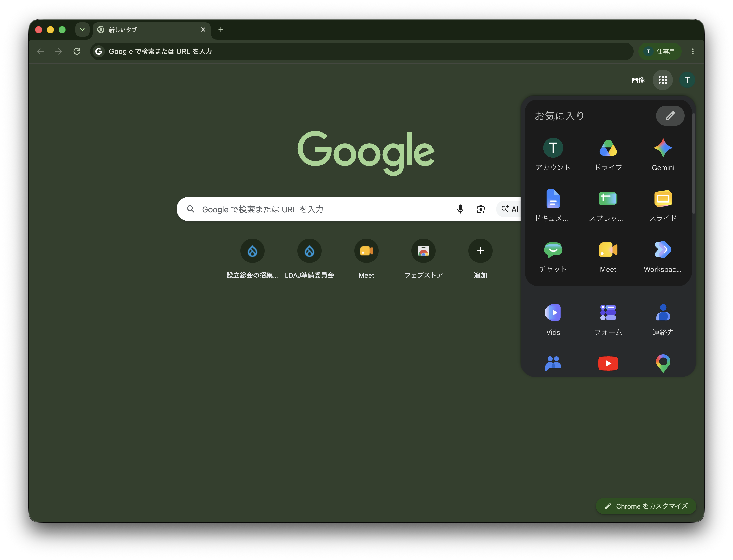733x560 pixels.
Task: Select the 新しいタブ tab
Action: pyautogui.click(x=151, y=30)
